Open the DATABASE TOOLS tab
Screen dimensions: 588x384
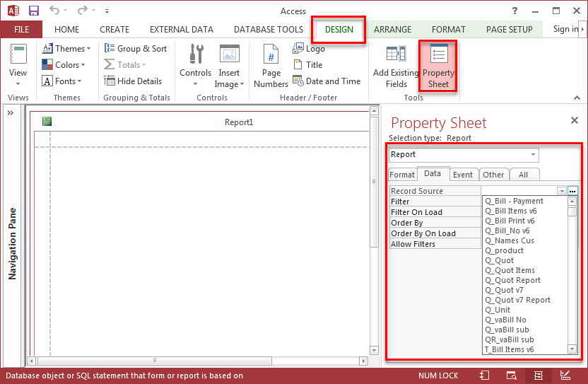269,29
